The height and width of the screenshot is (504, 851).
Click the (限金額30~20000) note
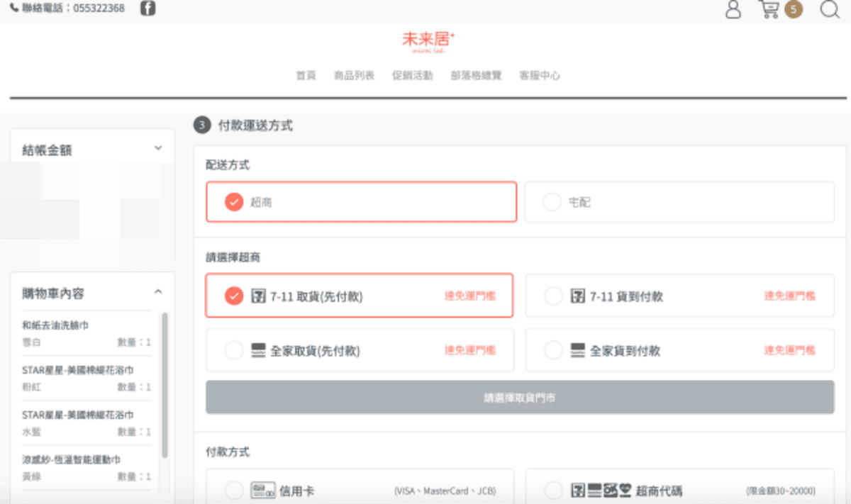coord(781,491)
